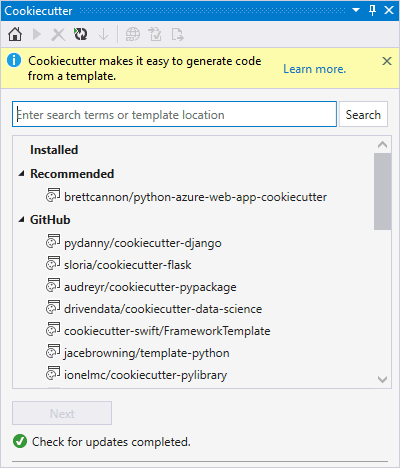The width and height of the screenshot is (400, 468).
Task: Open the Learn more link
Action: [x=315, y=69]
